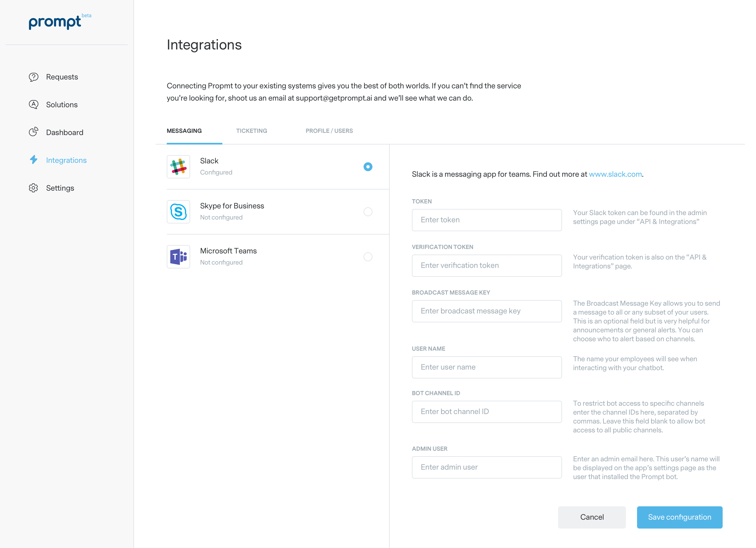The width and height of the screenshot is (756, 548).
Task: Click the Integrations lightning bolt icon
Action: 33,160
